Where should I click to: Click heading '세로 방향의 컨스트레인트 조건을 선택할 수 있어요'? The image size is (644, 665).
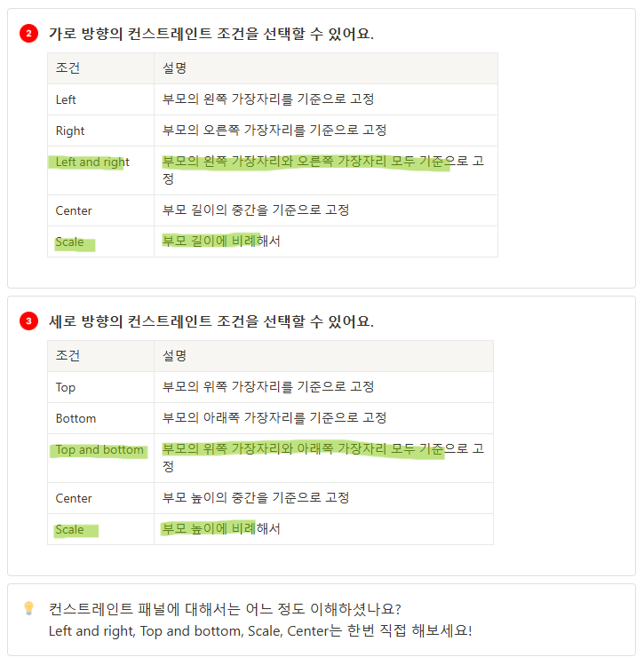point(211,321)
